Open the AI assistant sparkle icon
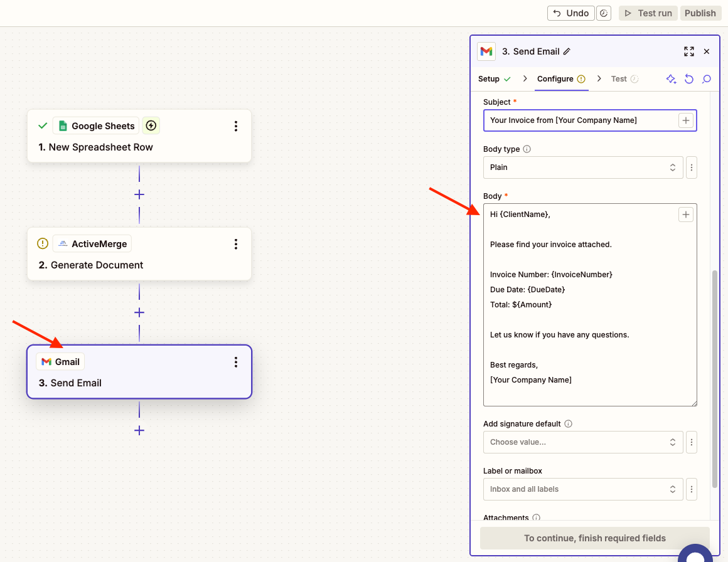 tap(671, 78)
